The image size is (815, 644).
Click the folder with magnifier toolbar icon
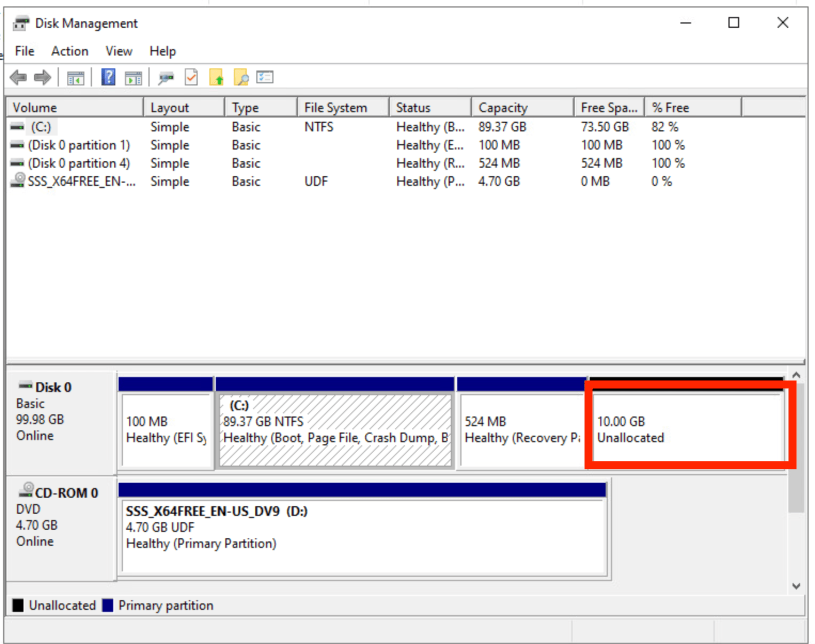[241, 77]
